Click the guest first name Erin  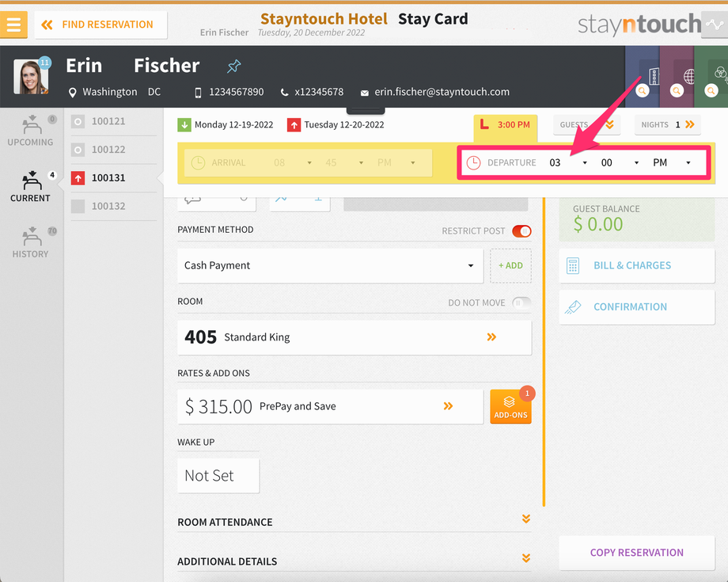click(84, 66)
